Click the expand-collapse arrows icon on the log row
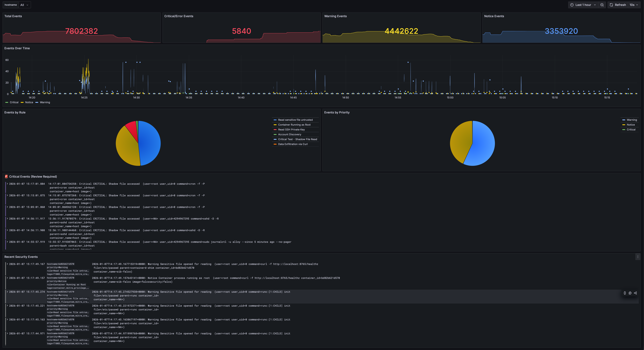644x350 pixels. pyautogui.click(x=625, y=293)
